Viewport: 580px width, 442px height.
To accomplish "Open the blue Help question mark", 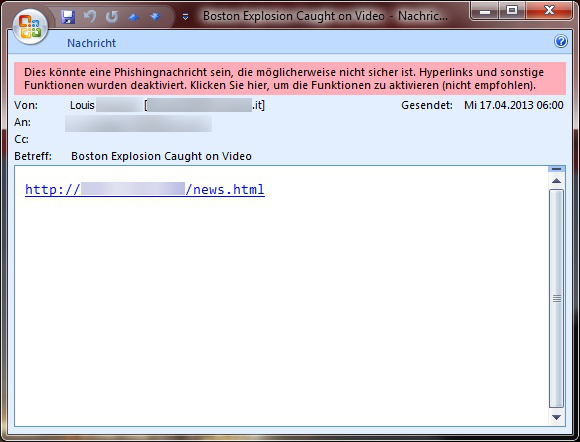I will tap(560, 41).
